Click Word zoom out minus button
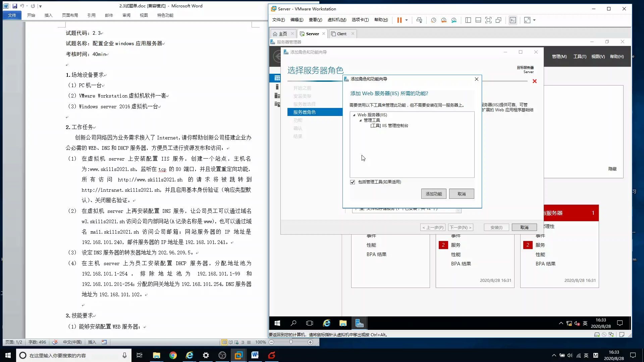Screen dimensions: 644x362 pos(271,342)
